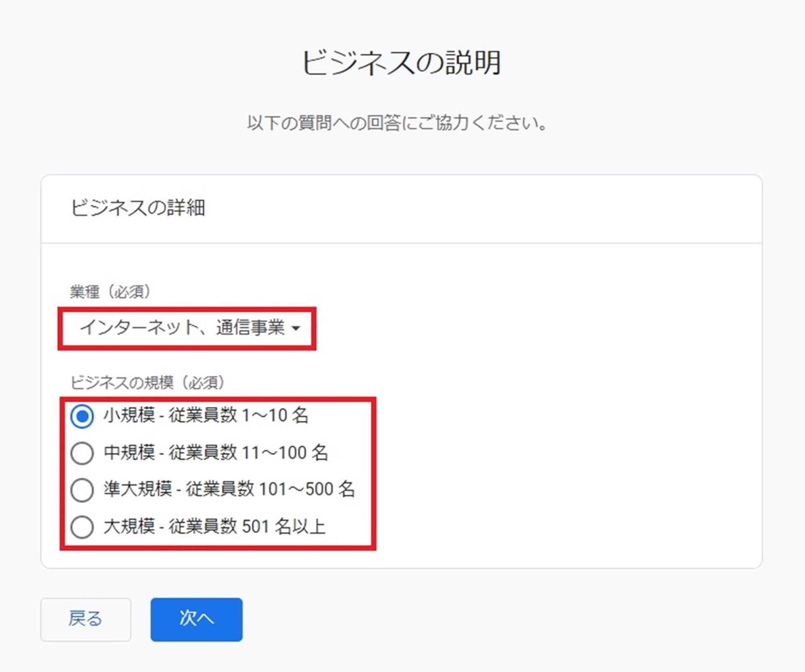Image resolution: width=805 pixels, height=672 pixels.
Task: Click the 業種（必須） field label
Action: pyautogui.click(x=110, y=292)
